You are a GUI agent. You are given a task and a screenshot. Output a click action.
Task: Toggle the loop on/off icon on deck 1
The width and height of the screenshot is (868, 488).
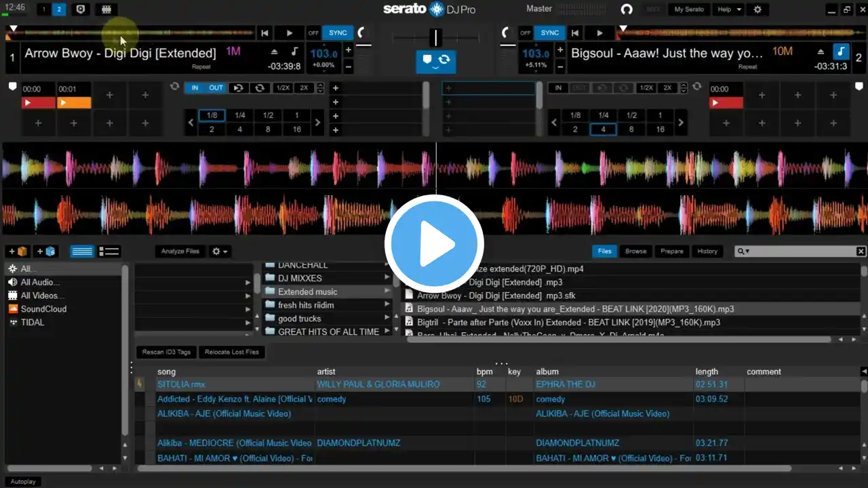(x=260, y=88)
